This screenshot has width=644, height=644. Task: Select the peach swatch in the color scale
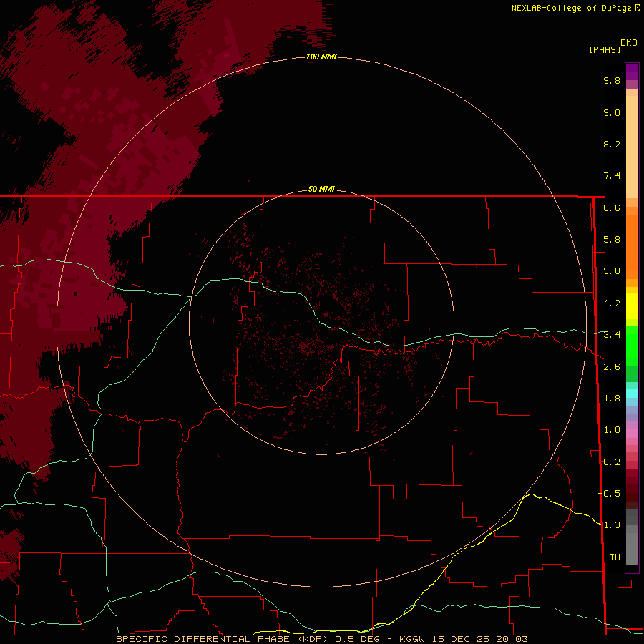[x=632, y=146]
